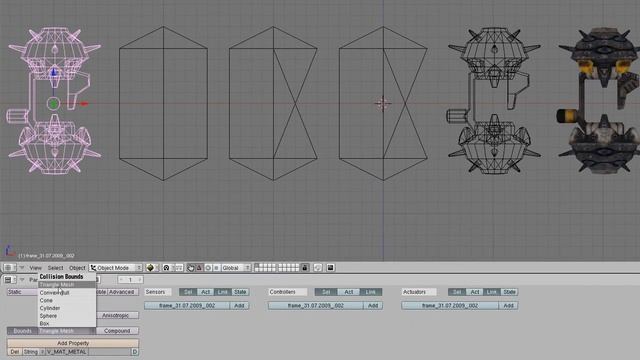
Task: Select the translate manipulator triangle icon
Action: 199,268
